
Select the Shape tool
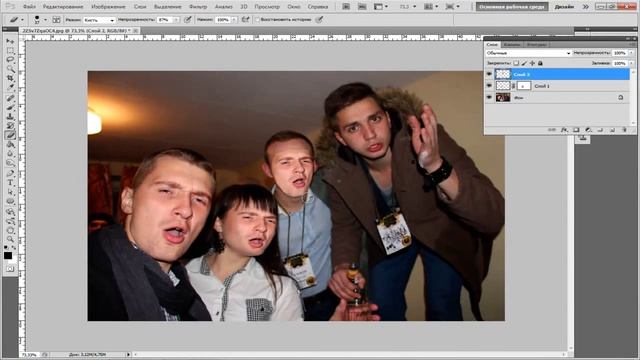tap(10, 202)
